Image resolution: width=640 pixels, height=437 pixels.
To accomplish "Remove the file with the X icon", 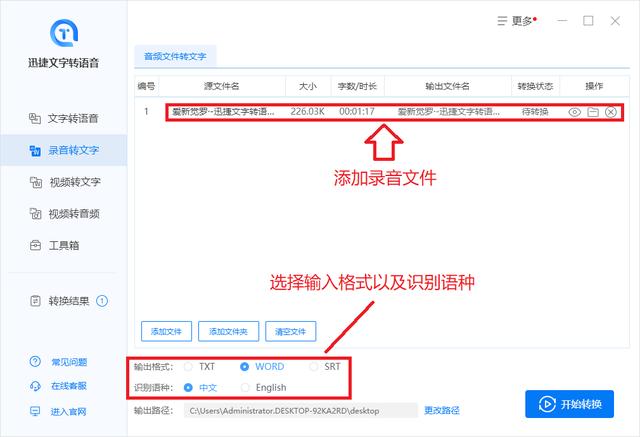I will (611, 112).
